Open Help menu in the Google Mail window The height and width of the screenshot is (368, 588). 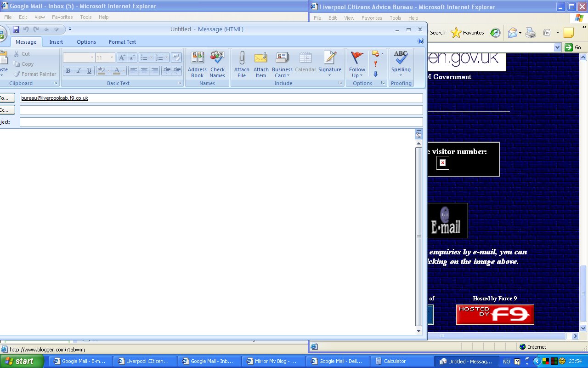pos(104,17)
